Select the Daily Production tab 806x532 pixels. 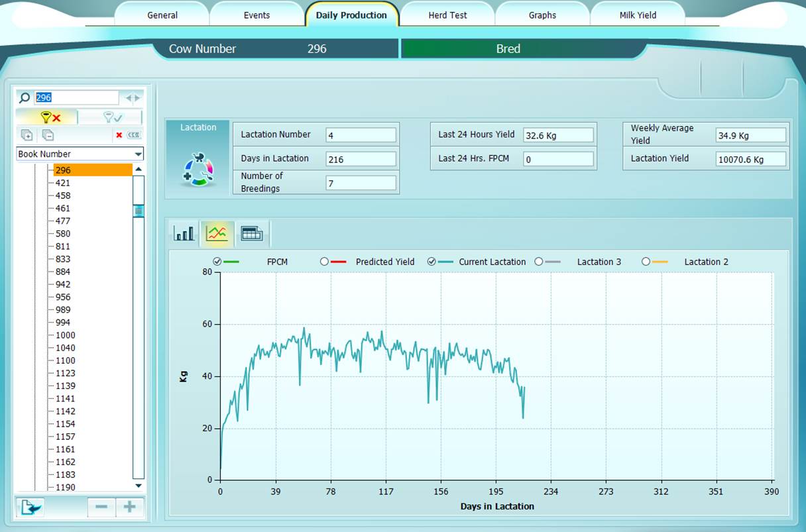[351, 15]
